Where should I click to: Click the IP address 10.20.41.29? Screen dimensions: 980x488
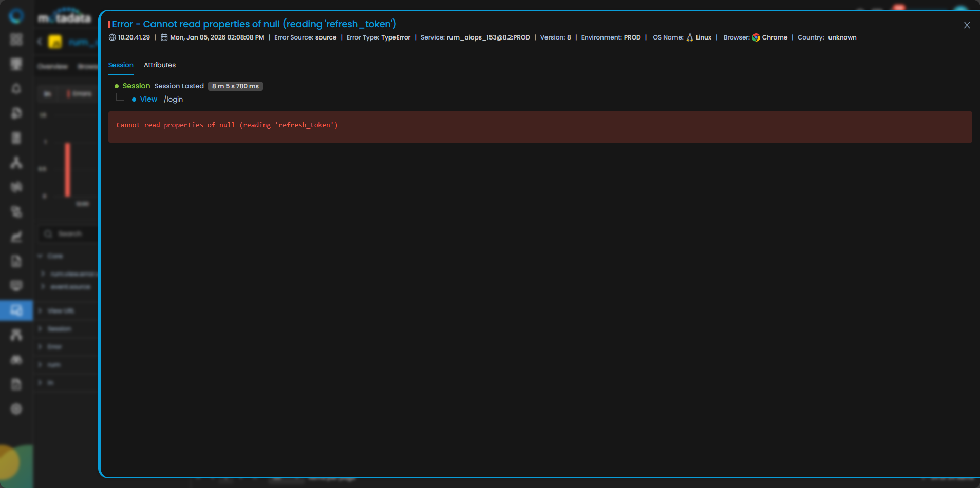point(134,37)
